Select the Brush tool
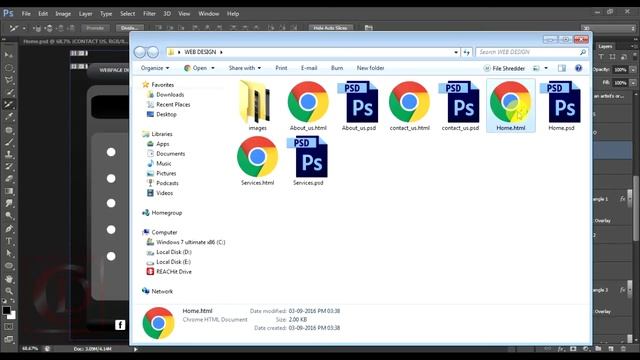Viewport: 640px width, 360px height. [x=9, y=142]
